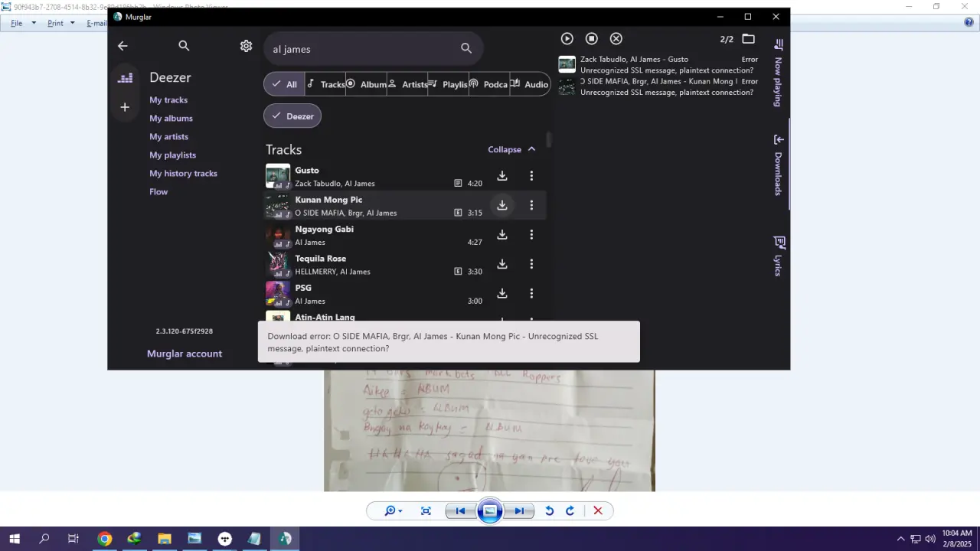Download the track Gusto

click(502, 176)
